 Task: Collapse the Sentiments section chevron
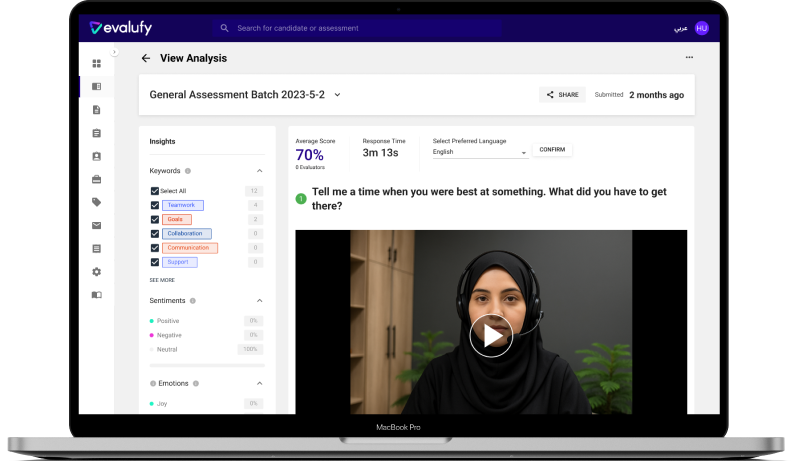pos(260,300)
